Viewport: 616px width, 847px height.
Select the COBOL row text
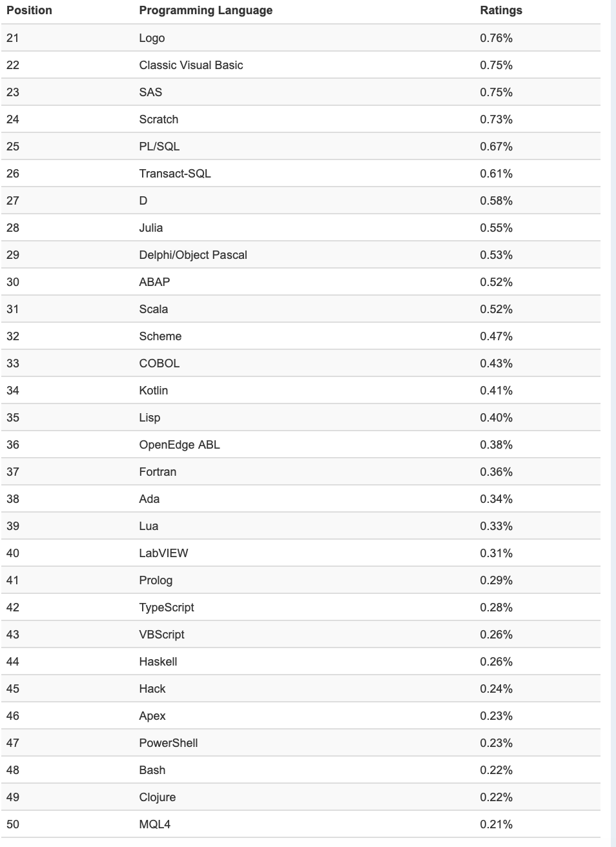pyautogui.click(x=159, y=363)
